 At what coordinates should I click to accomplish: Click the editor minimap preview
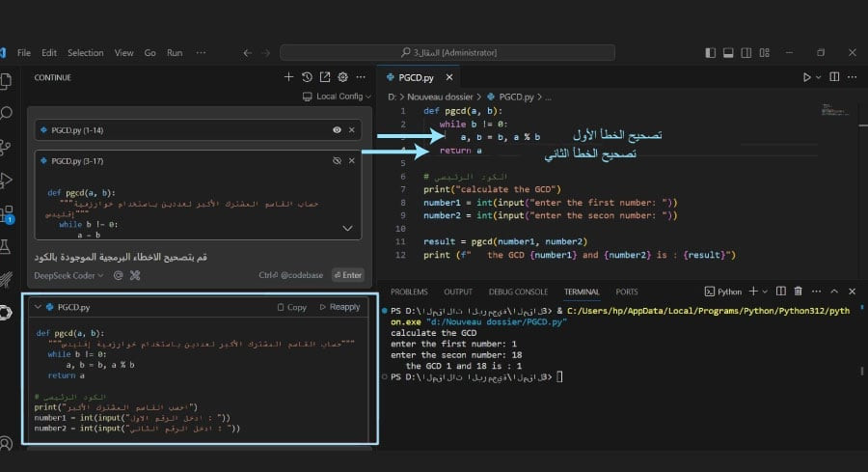[835, 110]
